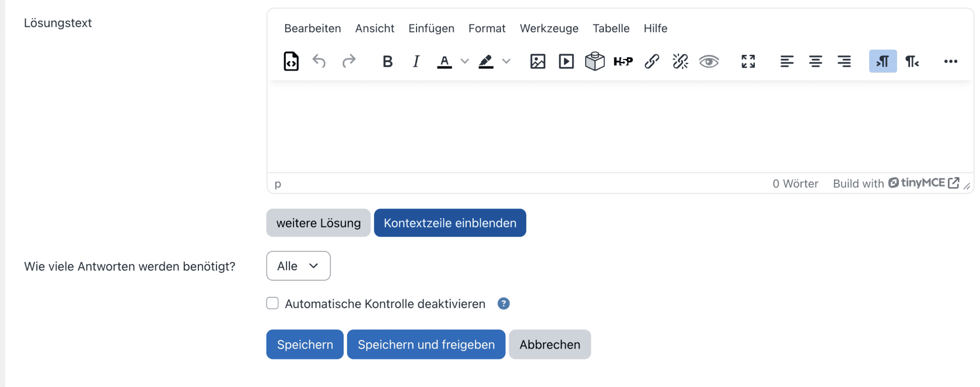Apply the background highlight color

coord(486,61)
